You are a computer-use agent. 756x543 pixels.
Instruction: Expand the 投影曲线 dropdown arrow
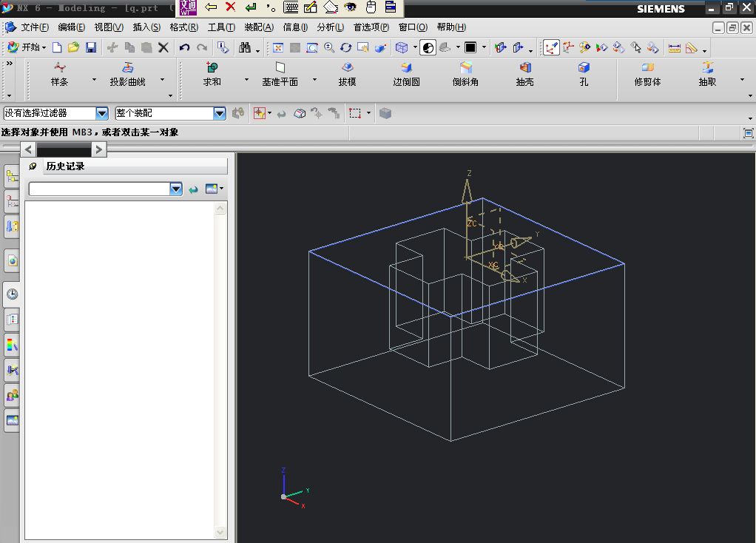tap(162, 80)
